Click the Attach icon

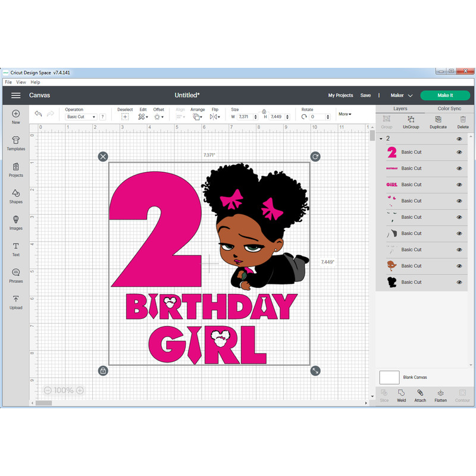420,396
